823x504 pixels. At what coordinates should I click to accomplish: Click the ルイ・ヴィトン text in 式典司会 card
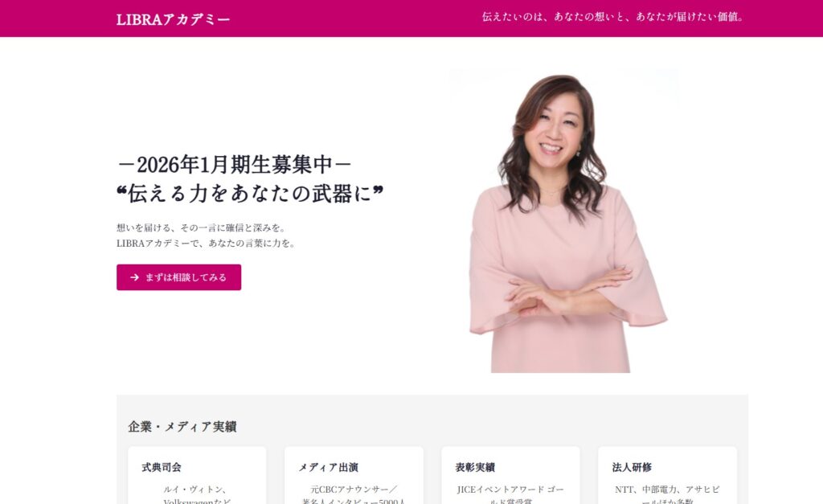[x=191, y=490]
